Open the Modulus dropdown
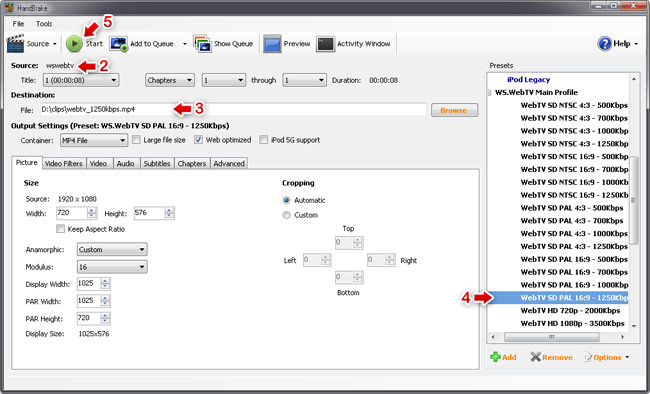Image resolution: width=650 pixels, height=394 pixels. point(112,267)
